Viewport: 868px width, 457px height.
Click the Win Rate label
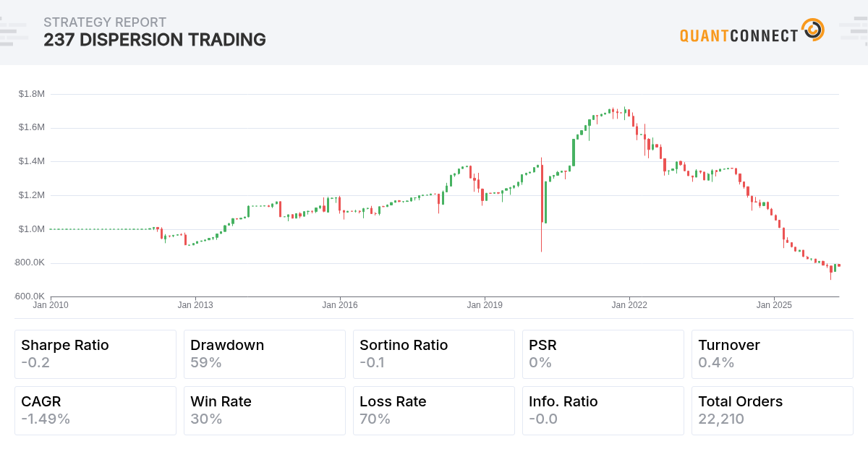point(221,401)
